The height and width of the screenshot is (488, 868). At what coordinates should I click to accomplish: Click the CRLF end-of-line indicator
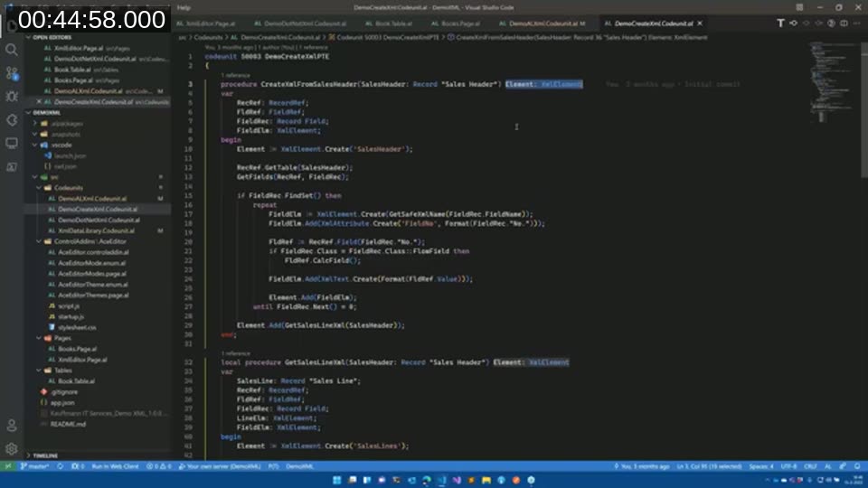810,466
